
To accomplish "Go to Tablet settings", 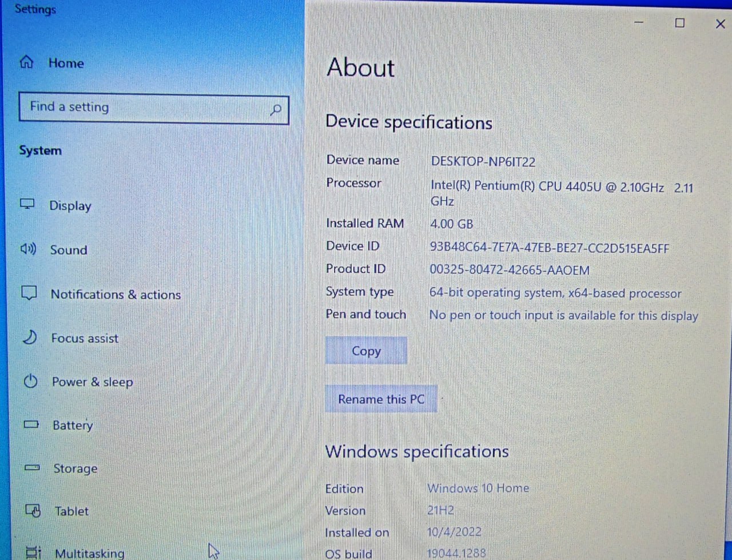I will [x=71, y=511].
